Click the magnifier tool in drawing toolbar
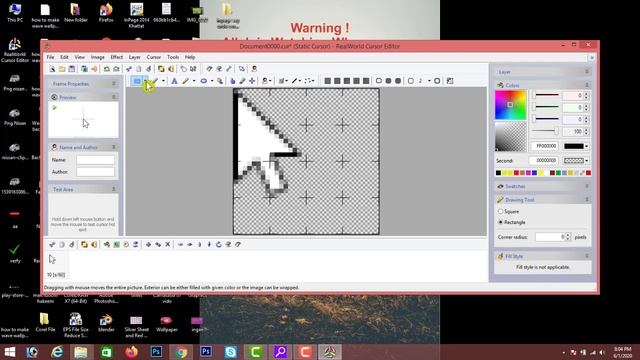Viewport: 640px width, 360px height. pyautogui.click(x=220, y=81)
